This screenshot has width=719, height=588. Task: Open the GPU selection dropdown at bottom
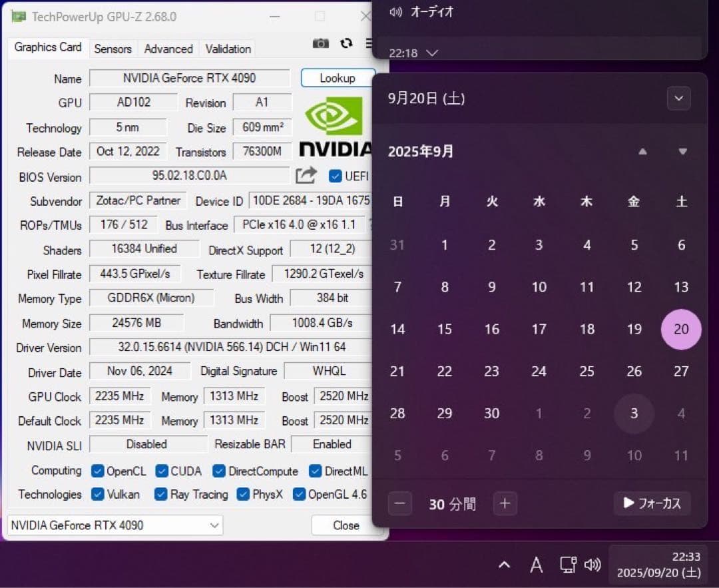[214, 525]
